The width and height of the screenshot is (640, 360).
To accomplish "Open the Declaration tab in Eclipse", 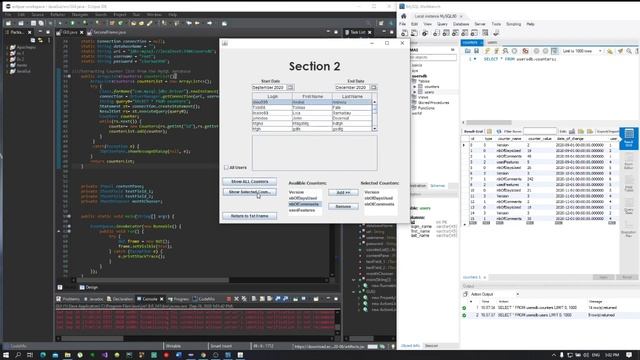I will coord(120,299).
